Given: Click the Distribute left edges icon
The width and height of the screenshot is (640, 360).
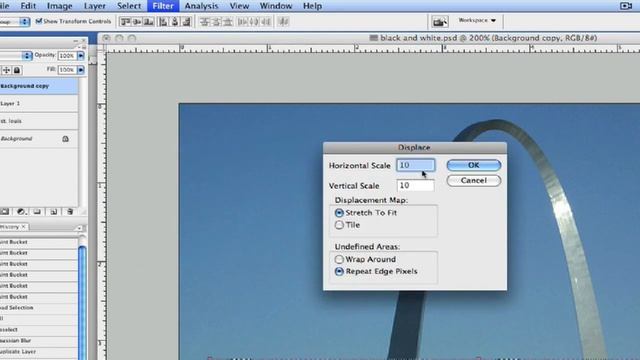Looking at the screenshot, I should [242, 22].
